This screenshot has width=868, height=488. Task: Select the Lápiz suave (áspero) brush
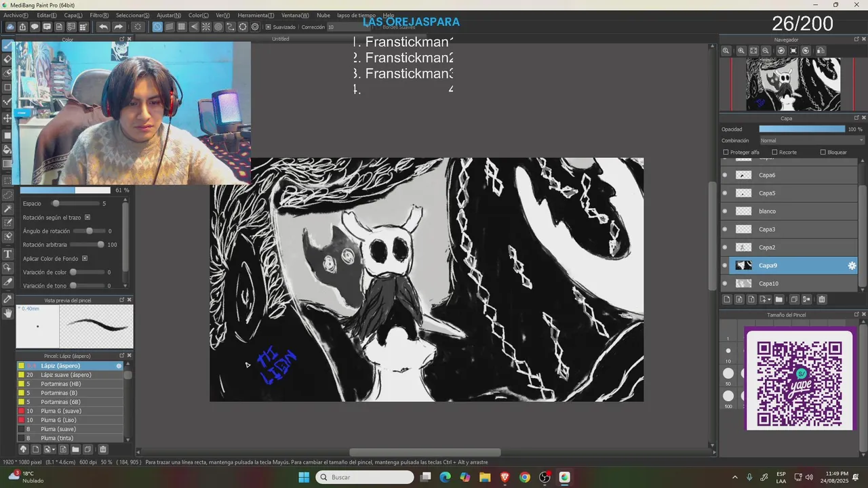tap(71, 375)
